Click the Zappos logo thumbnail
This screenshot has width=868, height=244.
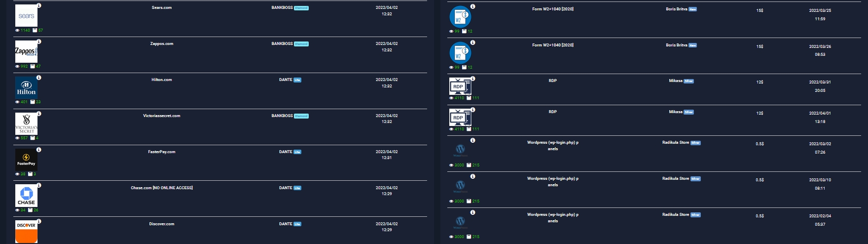coord(26,51)
